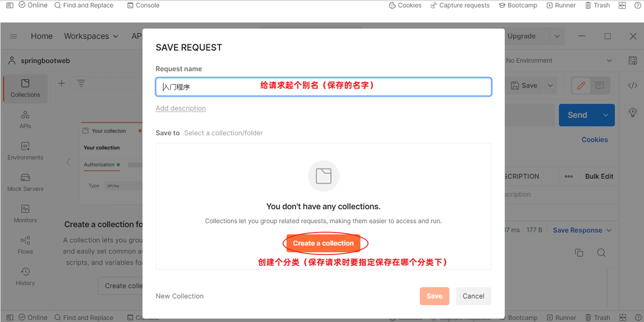
Task: Open the code snippet icon
Action: click(633, 85)
